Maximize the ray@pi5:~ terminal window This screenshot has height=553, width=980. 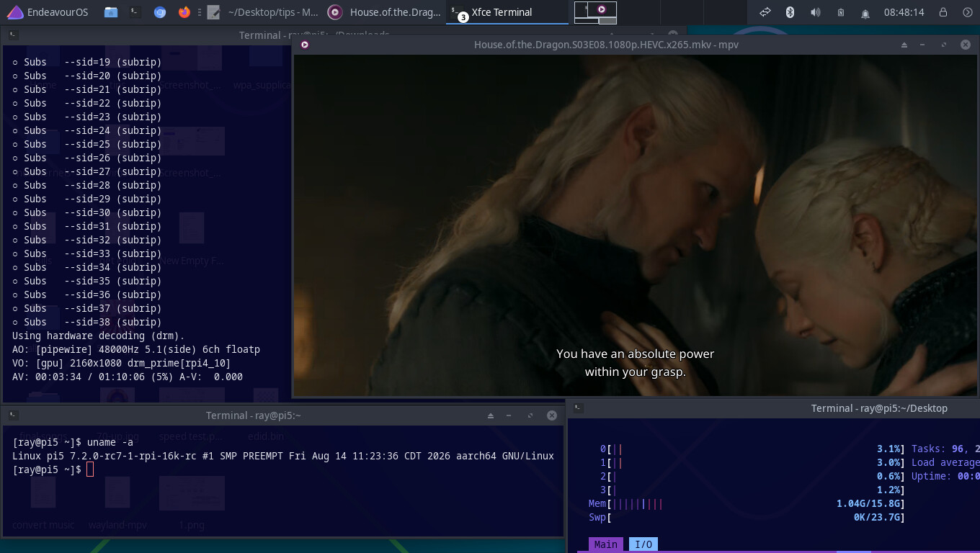(530, 415)
